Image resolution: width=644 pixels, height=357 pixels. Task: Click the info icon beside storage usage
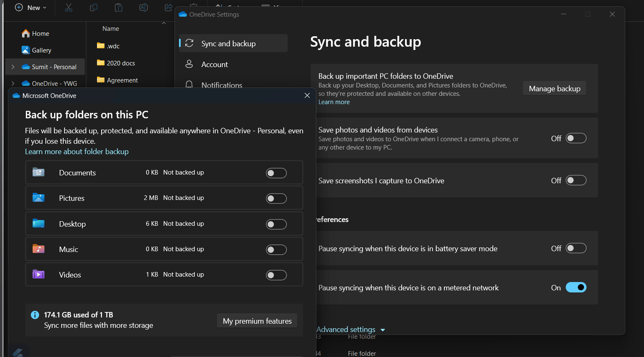(35, 315)
